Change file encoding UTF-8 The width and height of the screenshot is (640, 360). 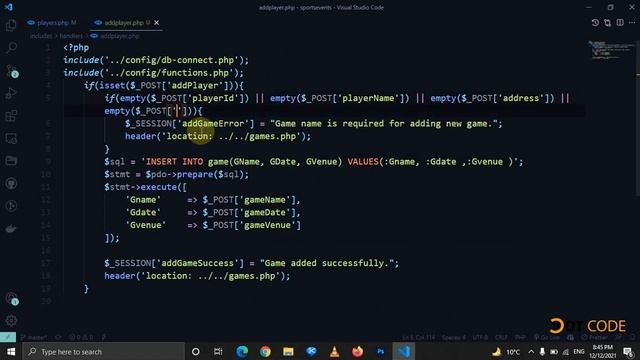(480, 337)
